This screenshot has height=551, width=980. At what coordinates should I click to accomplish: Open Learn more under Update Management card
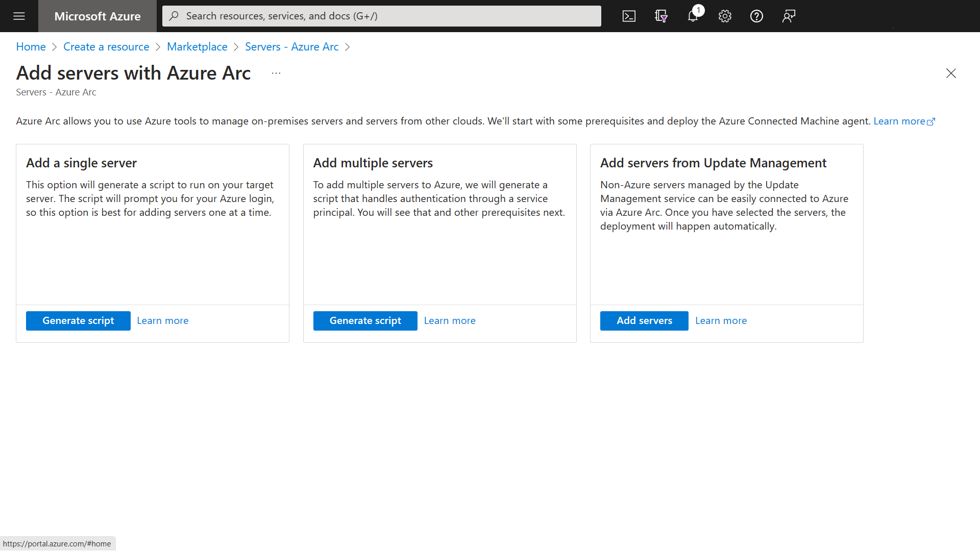[721, 320]
